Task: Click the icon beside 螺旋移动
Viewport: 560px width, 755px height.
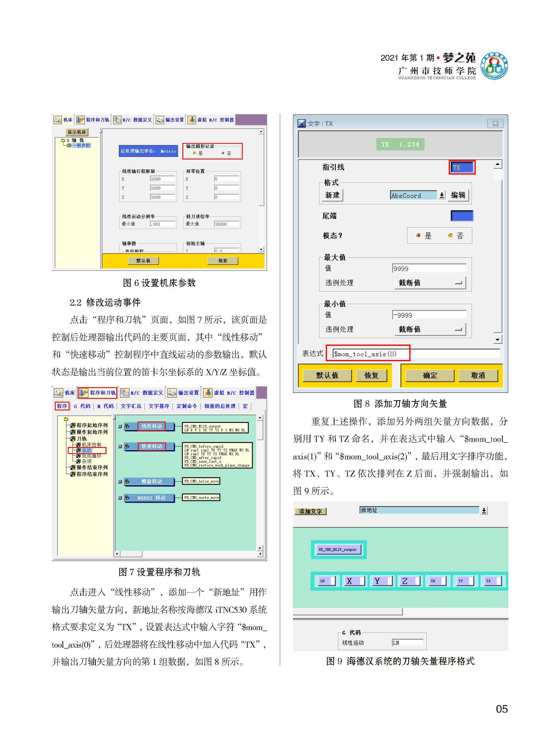Action: (127, 481)
